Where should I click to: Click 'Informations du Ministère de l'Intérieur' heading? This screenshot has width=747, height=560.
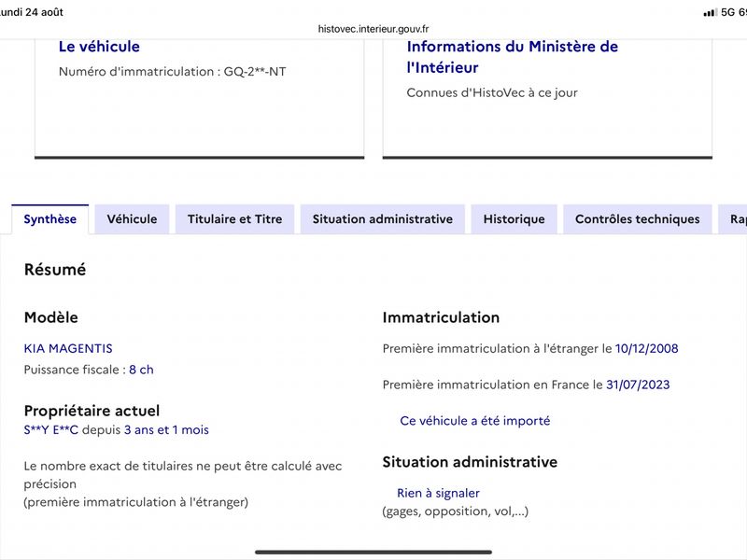pos(512,57)
